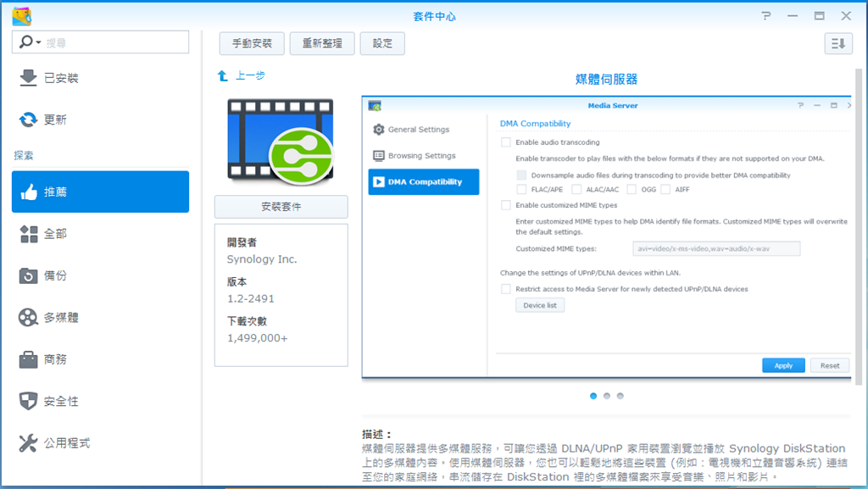
Task: Open 已安裝 installed packages
Action: point(100,78)
